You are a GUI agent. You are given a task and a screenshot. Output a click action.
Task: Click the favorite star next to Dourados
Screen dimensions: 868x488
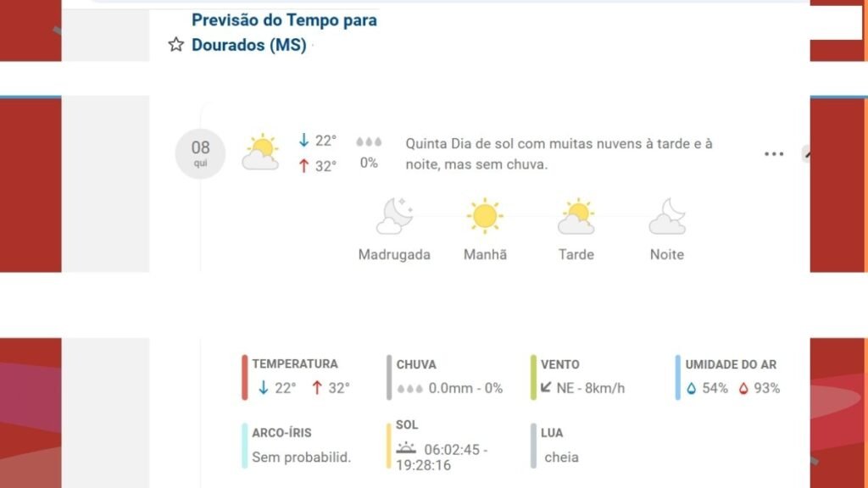(175, 45)
